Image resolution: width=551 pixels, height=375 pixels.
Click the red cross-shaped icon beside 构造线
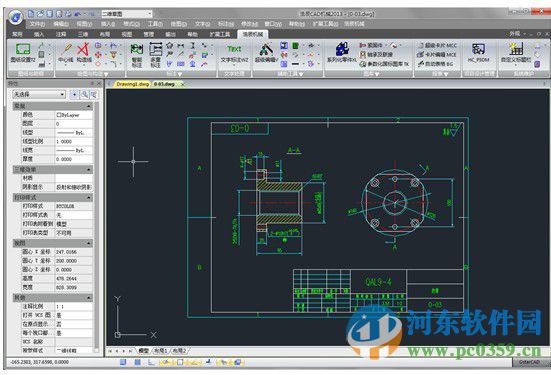click(x=98, y=55)
